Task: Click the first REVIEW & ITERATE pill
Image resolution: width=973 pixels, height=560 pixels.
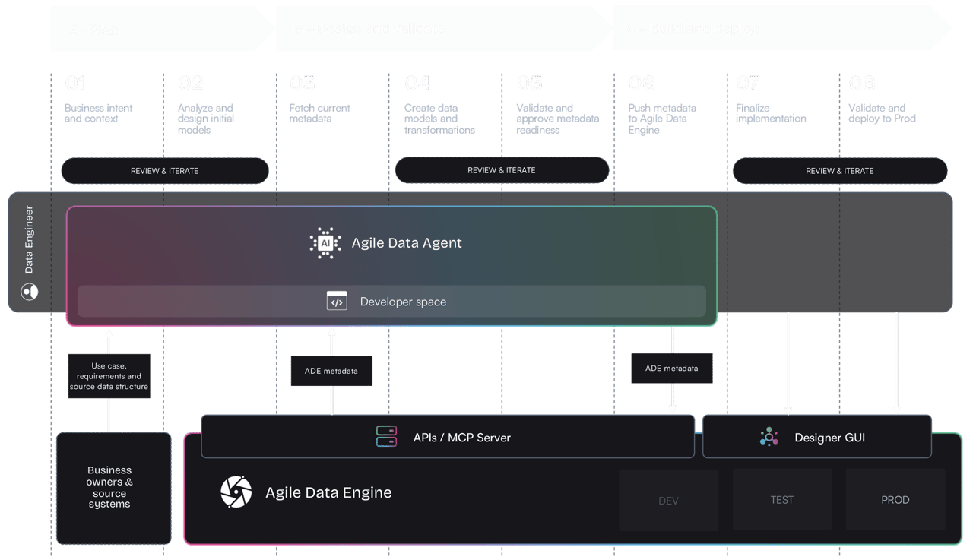Action: [164, 170]
